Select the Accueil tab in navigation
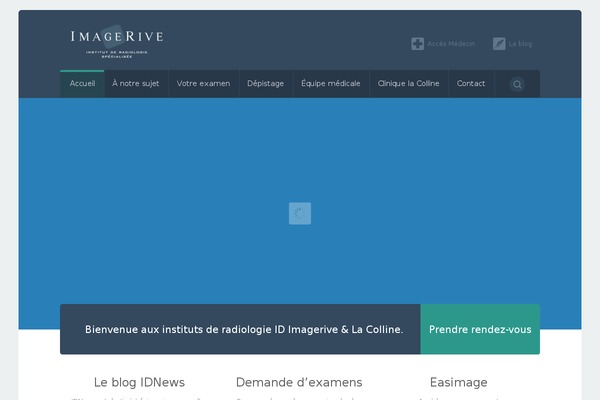This screenshot has width=600, height=400. pyautogui.click(x=82, y=84)
